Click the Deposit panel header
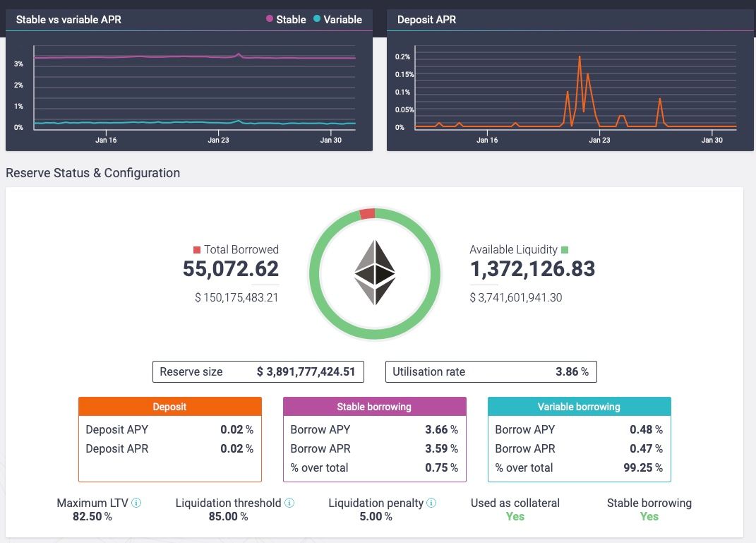The image size is (756, 543). pyautogui.click(x=169, y=407)
